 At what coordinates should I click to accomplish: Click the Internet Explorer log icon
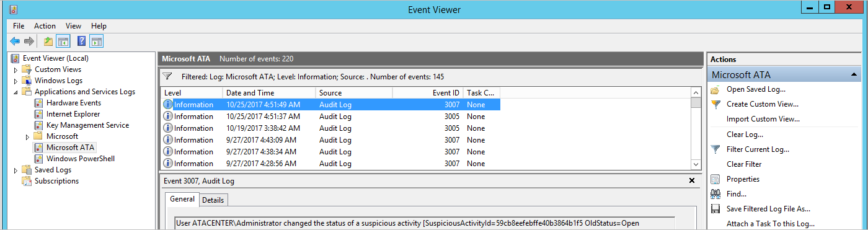click(38, 114)
